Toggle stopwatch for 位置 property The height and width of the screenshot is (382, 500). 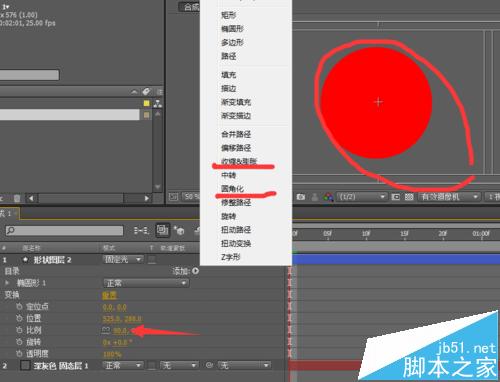[19, 318]
